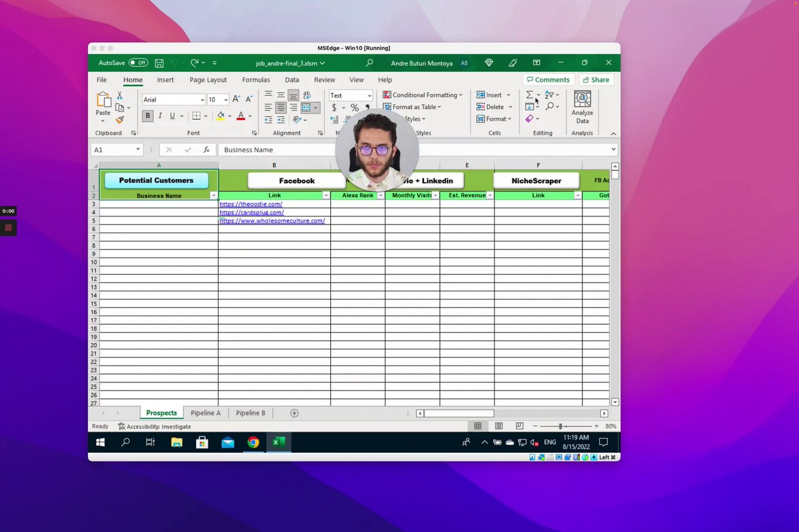The height and width of the screenshot is (532, 799).
Task: Toggle Italic formatting
Action: tap(160, 116)
